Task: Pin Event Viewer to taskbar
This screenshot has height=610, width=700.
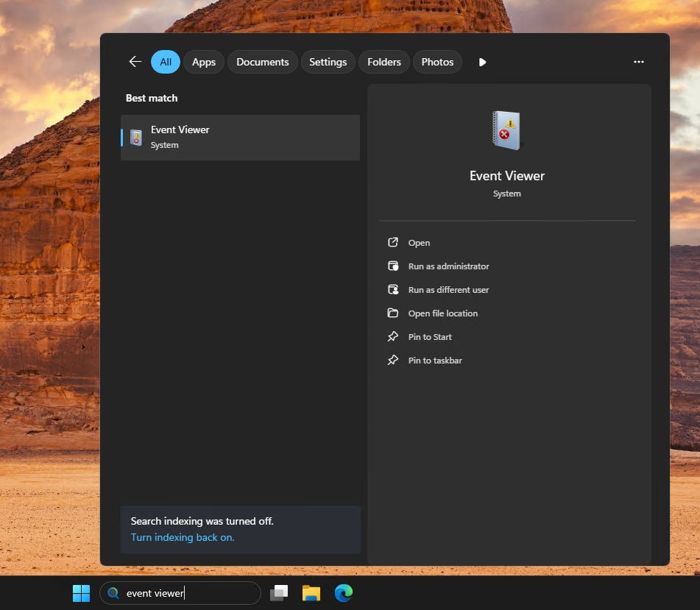Action: pyautogui.click(x=435, y=361)
